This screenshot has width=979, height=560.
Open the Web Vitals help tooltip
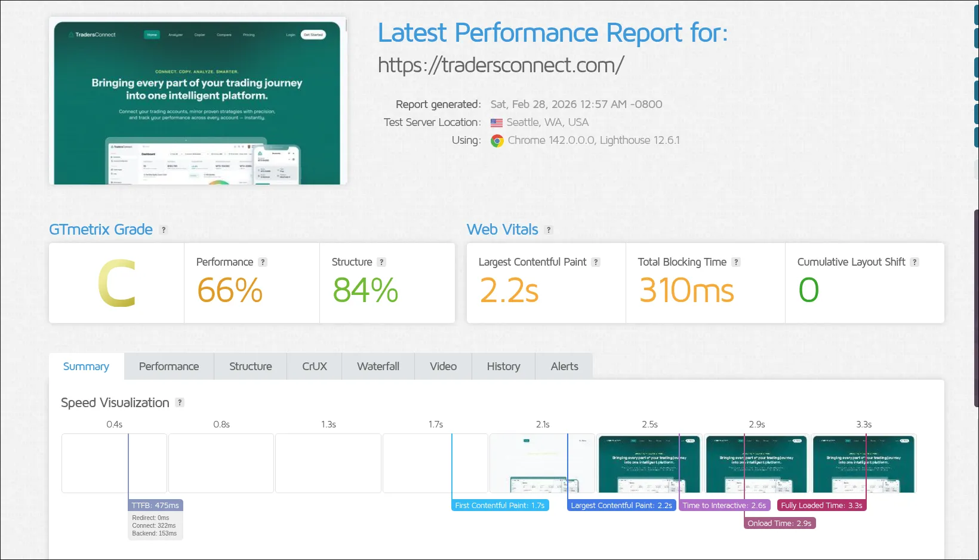point(549,230)
